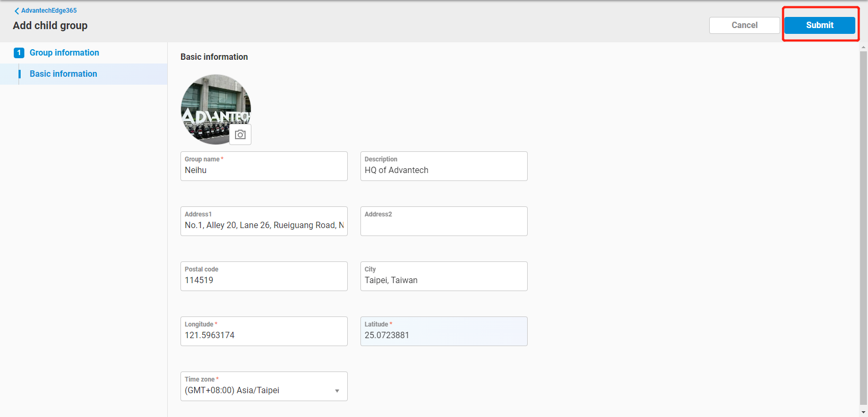Open the Basic information sidebar section
The width and height of the screenshot is (868, 417).
(64, 74)
